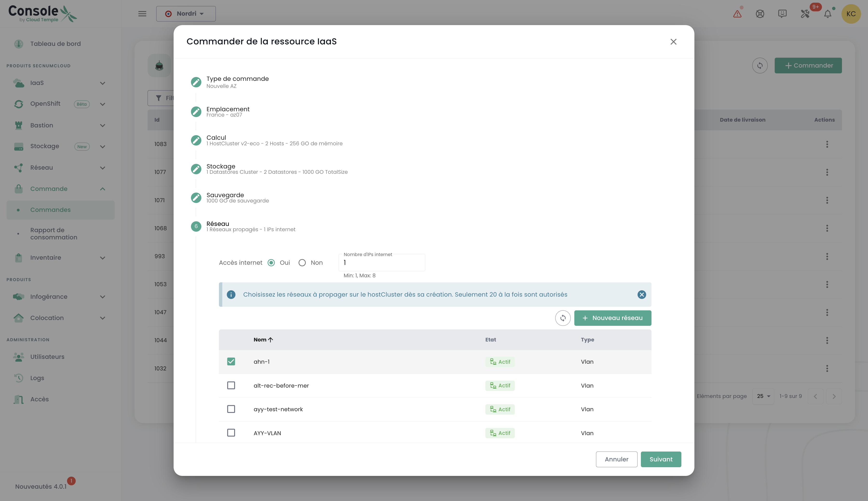Uncheck the ahn-1 network checkbox
The image size is (868, 501).
pos(231,362)
